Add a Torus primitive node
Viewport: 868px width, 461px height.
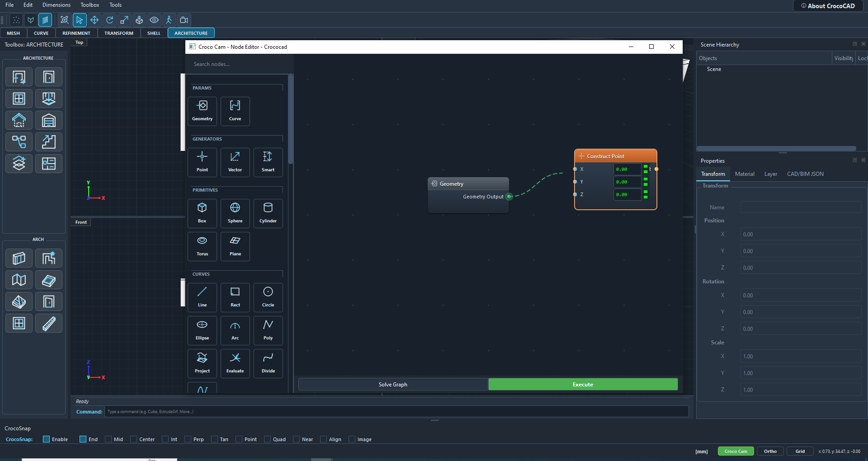click(x=202, y=246)
